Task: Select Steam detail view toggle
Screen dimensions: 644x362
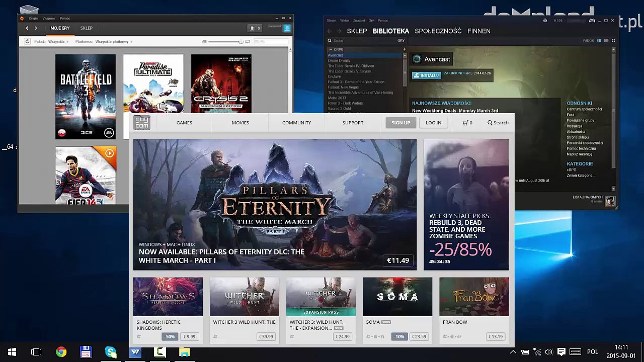Action: point(599,41)
